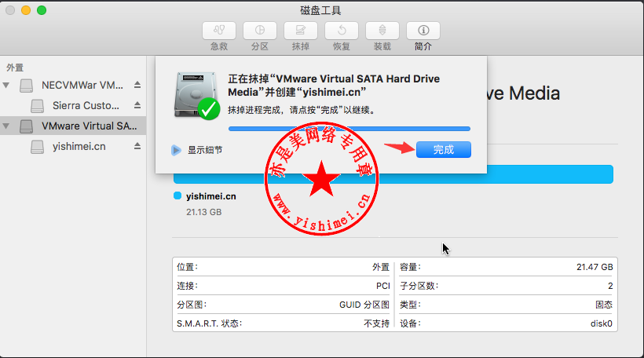Eject the yishimei.cn volume
Screen dimensions: 644x358
coord(137,146)
